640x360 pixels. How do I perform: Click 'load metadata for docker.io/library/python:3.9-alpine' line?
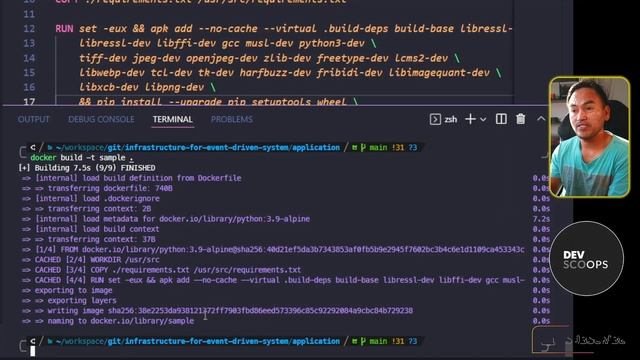[166, 219]
